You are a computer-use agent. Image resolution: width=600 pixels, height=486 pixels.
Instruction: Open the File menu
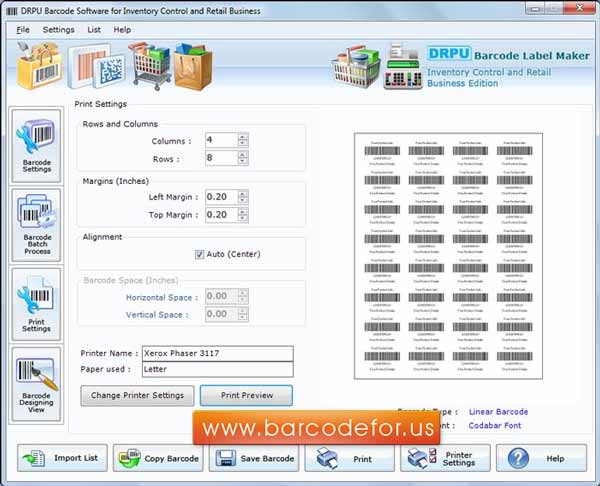[x=23, y=30]
